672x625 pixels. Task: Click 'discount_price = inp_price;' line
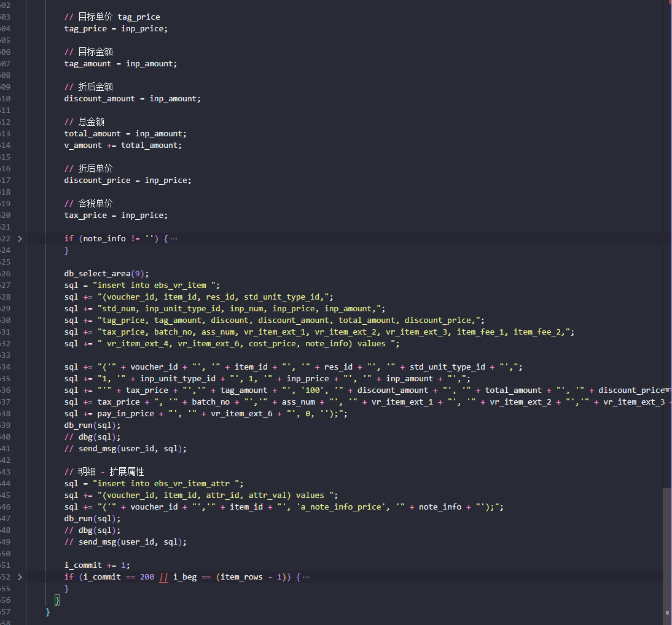[x=128, y=180]
